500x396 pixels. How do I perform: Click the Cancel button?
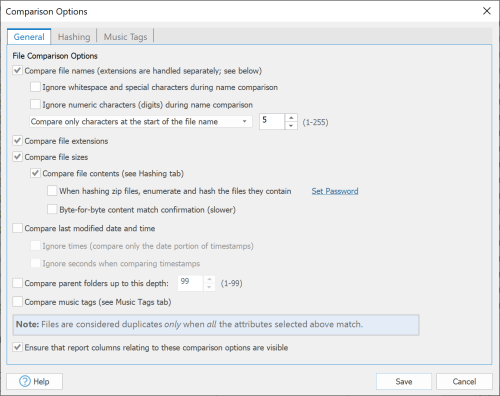click(464, 381)
